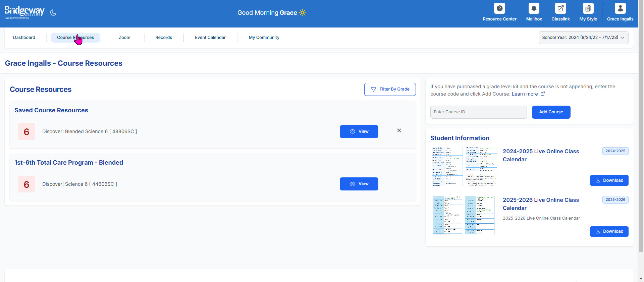View Discover! Blended Science 6 course

point(359,131)
